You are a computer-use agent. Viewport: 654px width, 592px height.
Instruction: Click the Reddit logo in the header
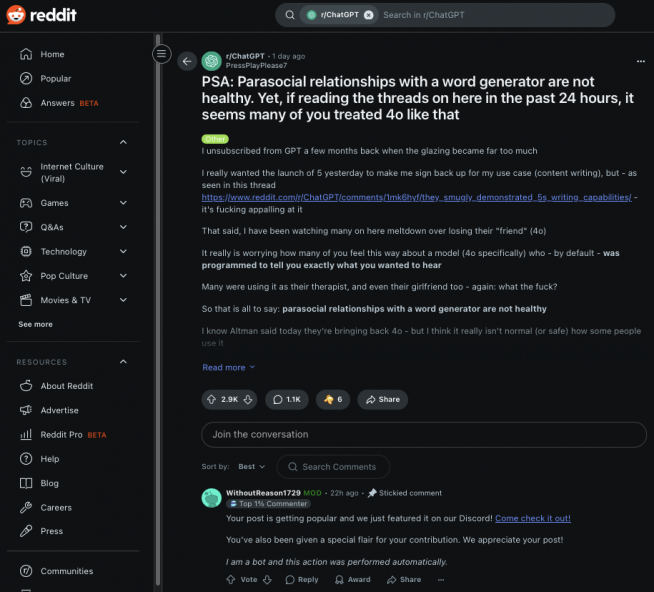point(42,15)
